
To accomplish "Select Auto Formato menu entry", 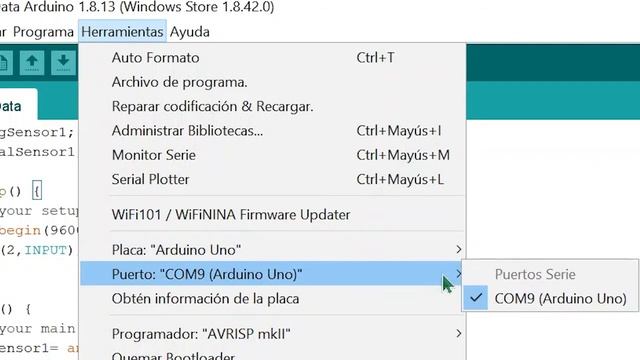I will (x=273, y=58).
